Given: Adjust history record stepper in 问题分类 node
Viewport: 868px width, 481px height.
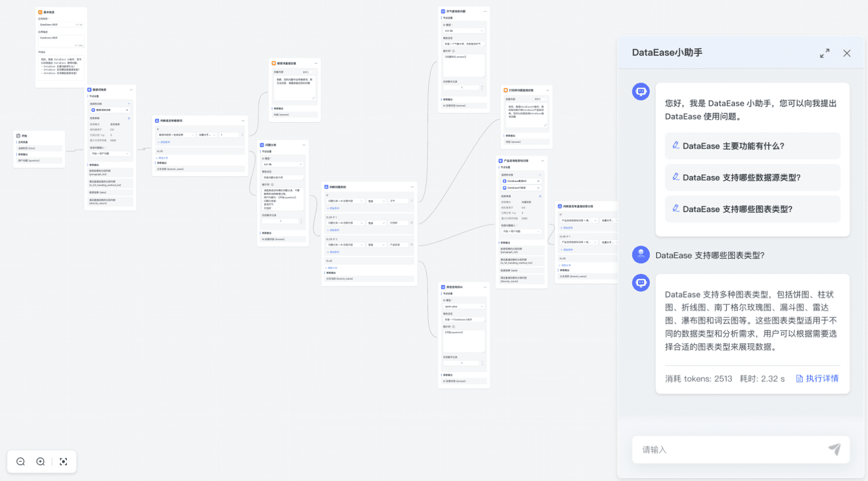Looking at the screenshot, I should click(x=301, y=221).
